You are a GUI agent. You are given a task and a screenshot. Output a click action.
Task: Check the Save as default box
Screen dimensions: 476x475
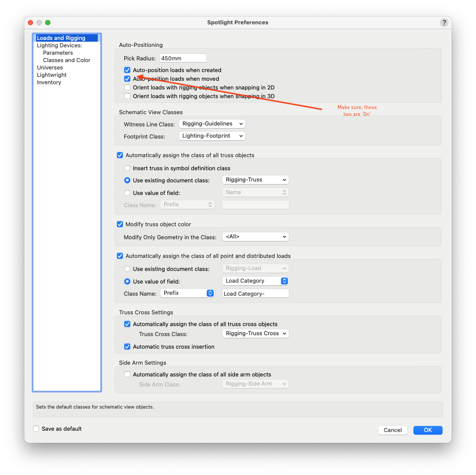click(36, 429)
